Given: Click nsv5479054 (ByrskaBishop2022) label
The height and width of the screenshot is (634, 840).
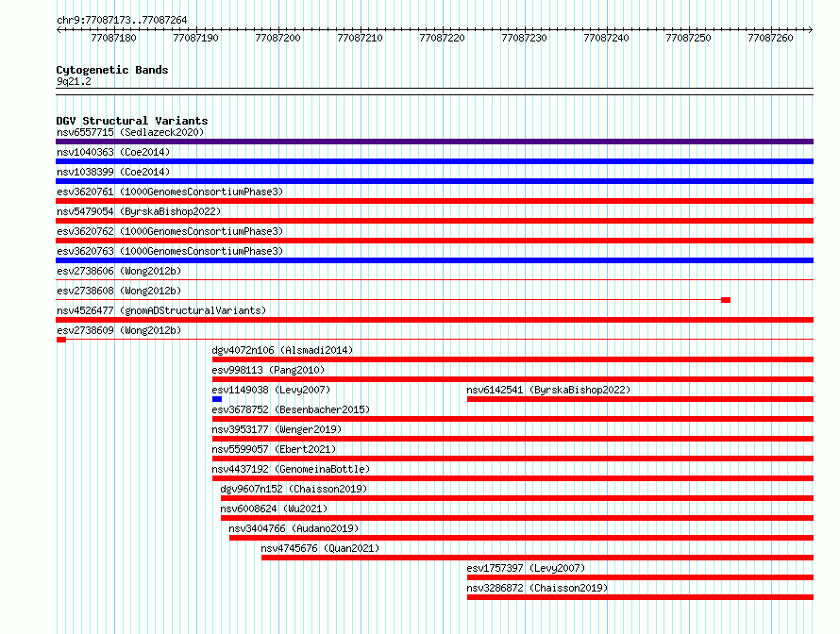Looking at the screenshot, I should tap(139, 211).
